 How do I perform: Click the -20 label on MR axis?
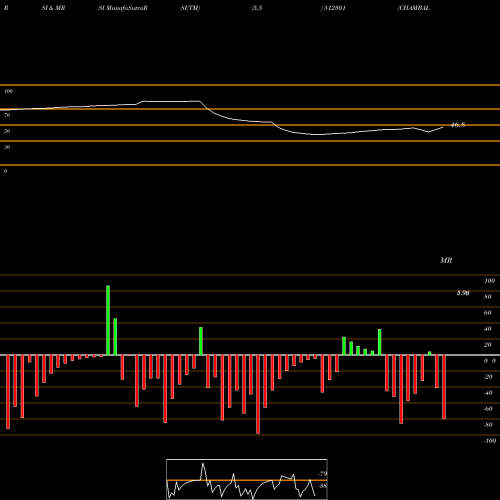point(488,377)
